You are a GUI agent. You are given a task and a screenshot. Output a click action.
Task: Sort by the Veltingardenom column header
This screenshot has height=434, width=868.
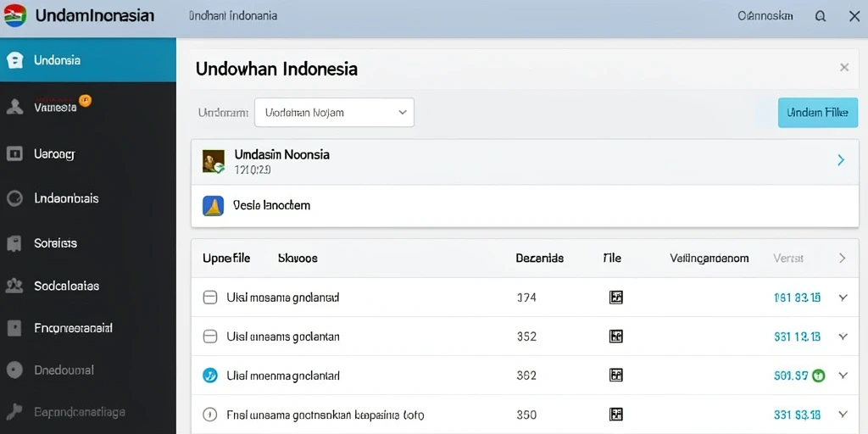[709, 258]
